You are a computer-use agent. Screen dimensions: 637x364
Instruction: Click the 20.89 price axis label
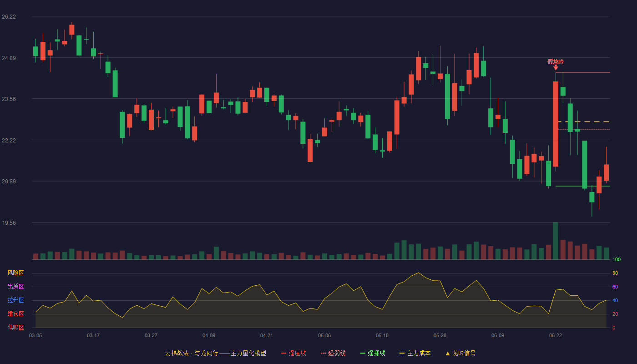tap(9, 182)
